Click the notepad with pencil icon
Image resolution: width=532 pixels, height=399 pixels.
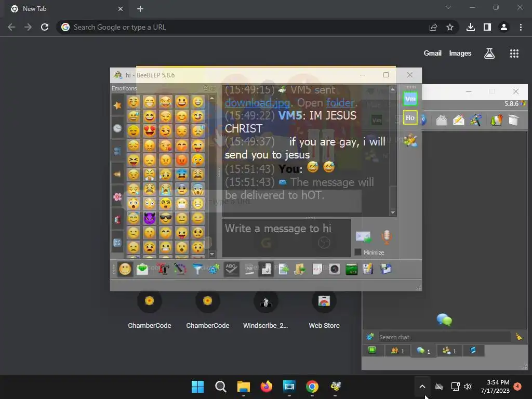368,270
